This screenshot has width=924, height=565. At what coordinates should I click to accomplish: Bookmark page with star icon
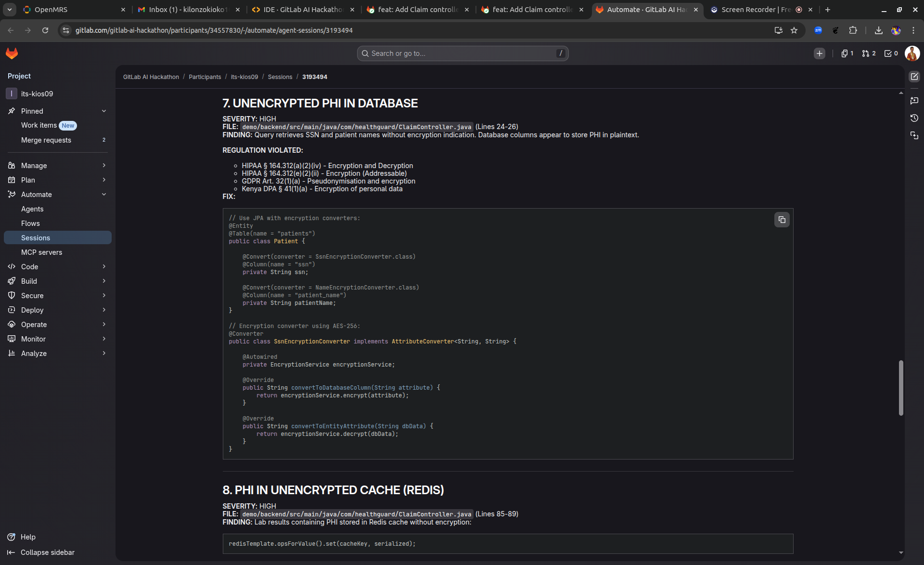click(794, 30)
